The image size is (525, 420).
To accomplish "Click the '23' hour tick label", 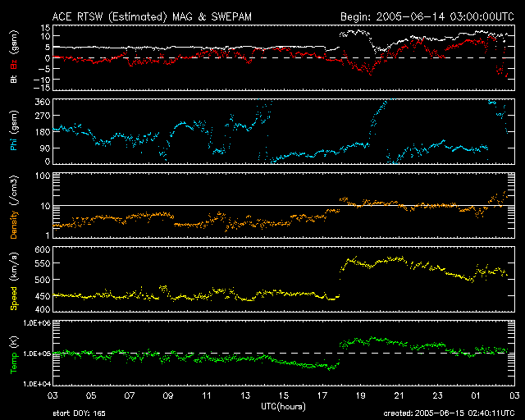I will tap(437, 396).
